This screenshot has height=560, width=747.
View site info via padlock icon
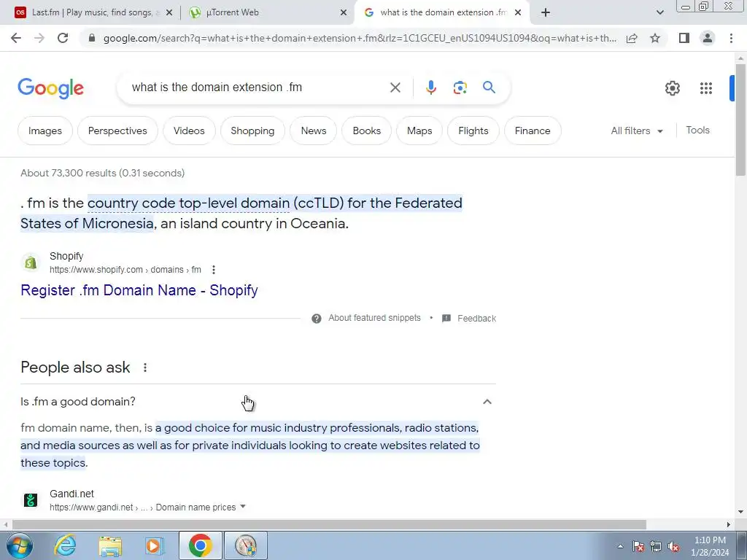(92, 38)
